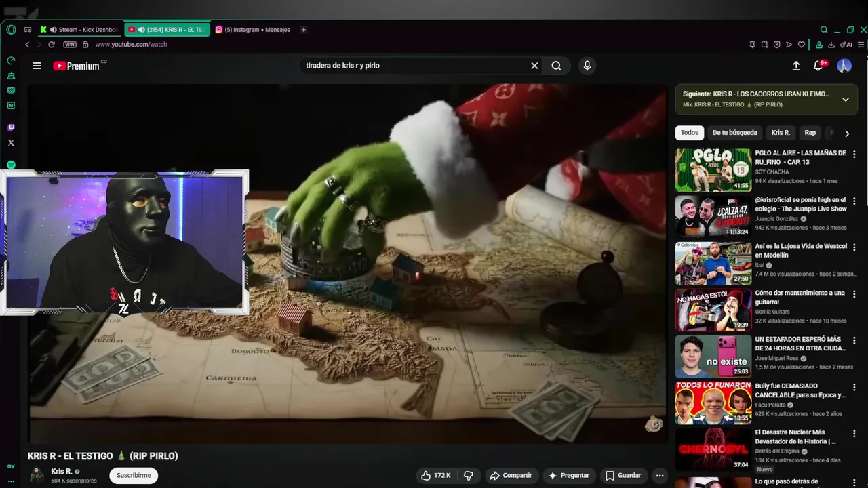Submit search with magnifier button
868x488 pixels.
556,66
